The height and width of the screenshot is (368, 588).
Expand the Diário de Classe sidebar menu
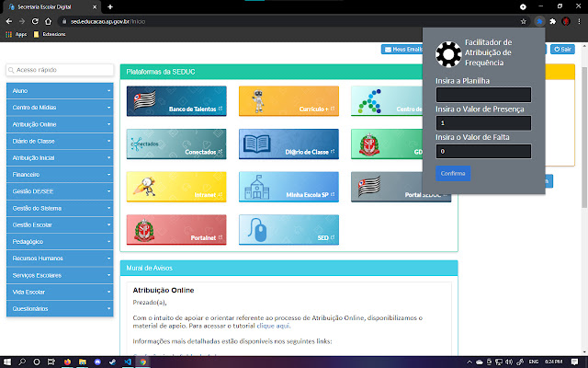point(60,141)
